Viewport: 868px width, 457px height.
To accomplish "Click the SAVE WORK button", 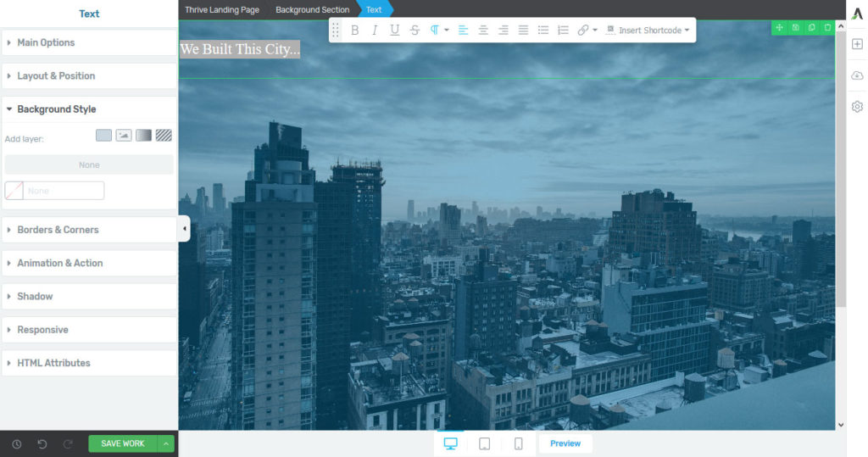I will point(123,443).
